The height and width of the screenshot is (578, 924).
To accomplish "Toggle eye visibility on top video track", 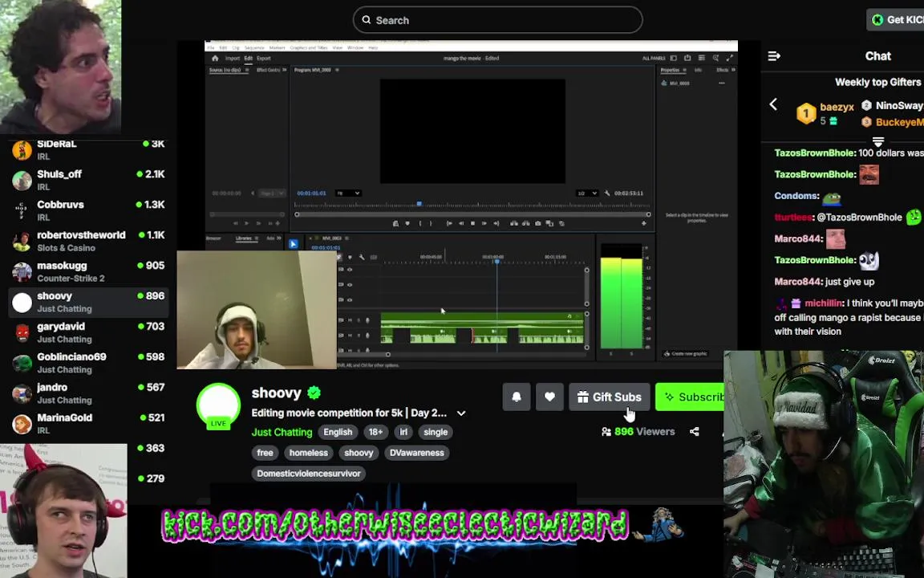I will (350, 270).
